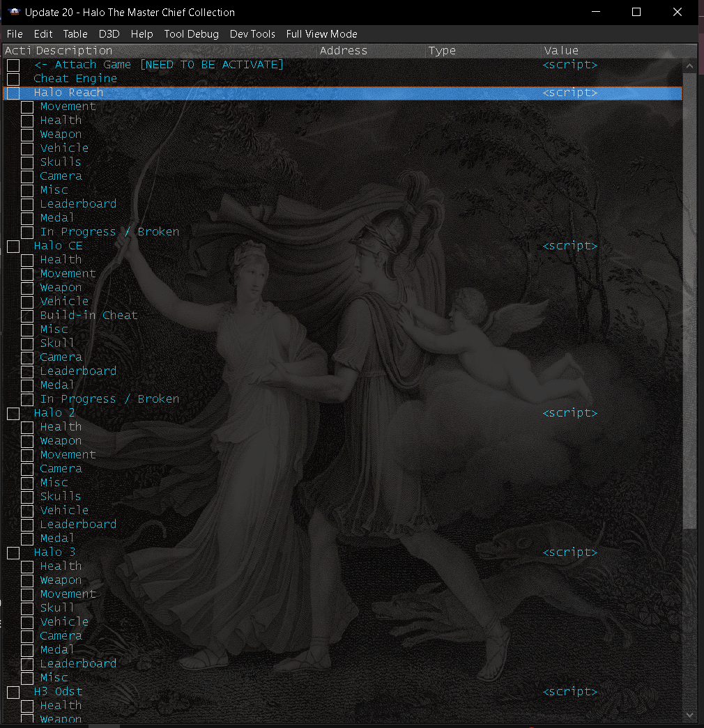The height and width of the screenshot is (728, 704).
Task: Tick Health checkbox under H3 Odst
Action: click(27, 706)
